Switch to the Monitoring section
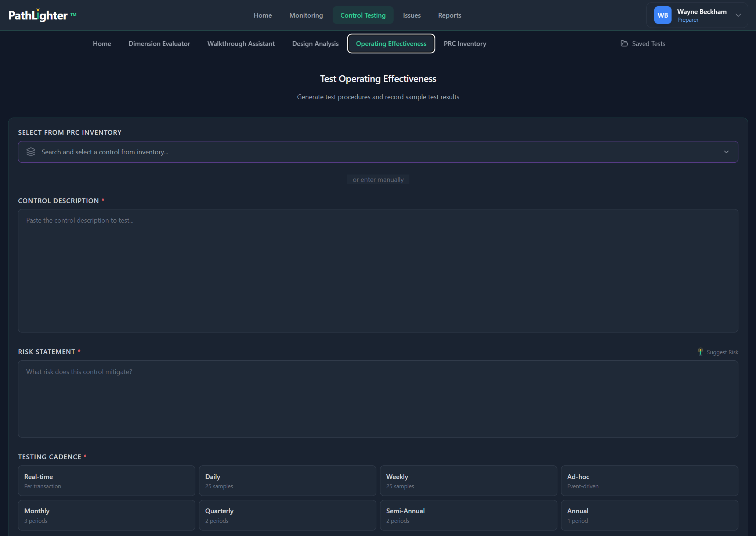 pyautogui.click(x=306, y=15)
